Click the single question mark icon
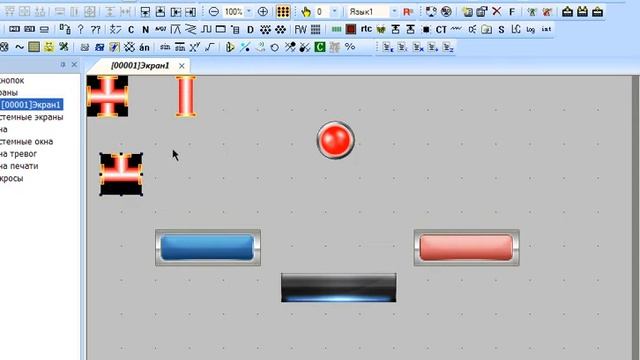 pyautogui.click(x=81, y=29)
